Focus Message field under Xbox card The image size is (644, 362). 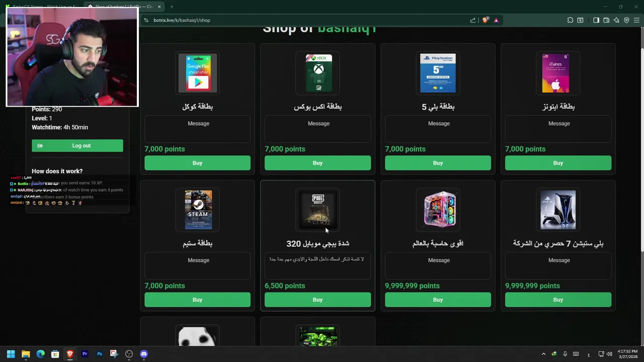click(317, 129)
